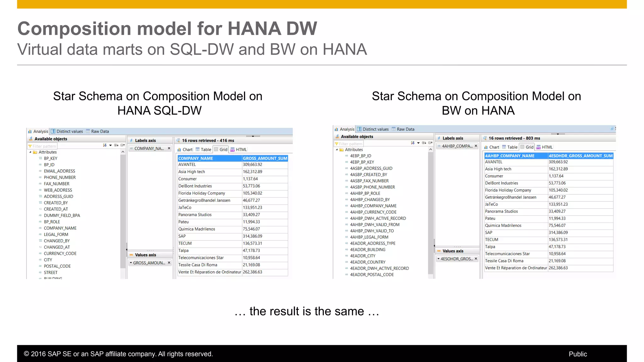Click expand-all icon in BW on HANA Available objects
644x362 pixels.
coord(424,143)
